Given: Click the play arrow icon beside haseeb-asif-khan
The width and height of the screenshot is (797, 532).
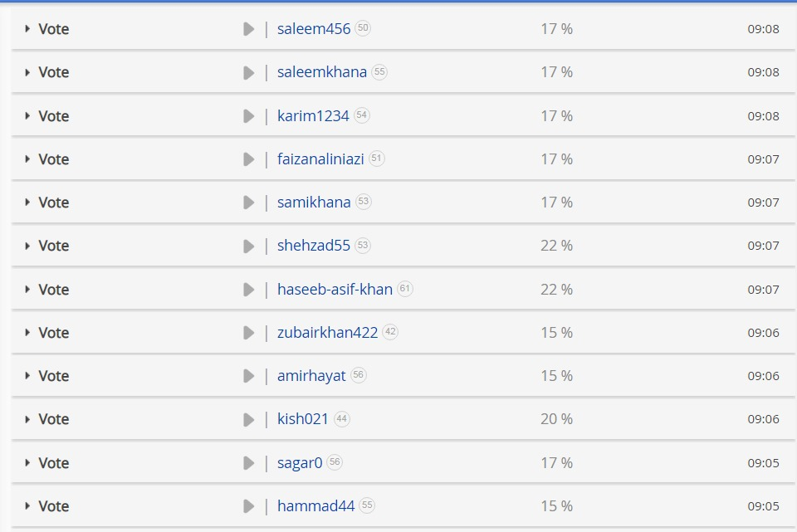Looking at the screenshot, I should [x=248, y=290].
